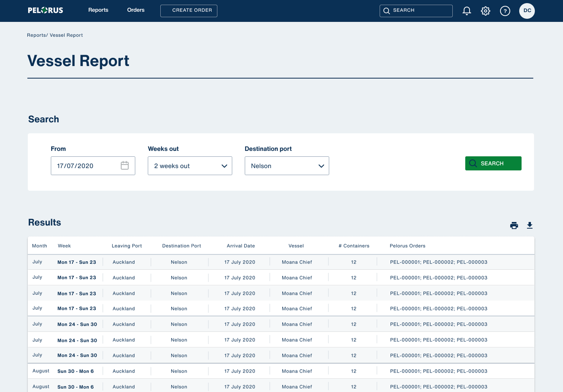The width and height of the screenshot is (563, 392).
Task: Open the Reports menu
Action: click(x=98, y=10)
